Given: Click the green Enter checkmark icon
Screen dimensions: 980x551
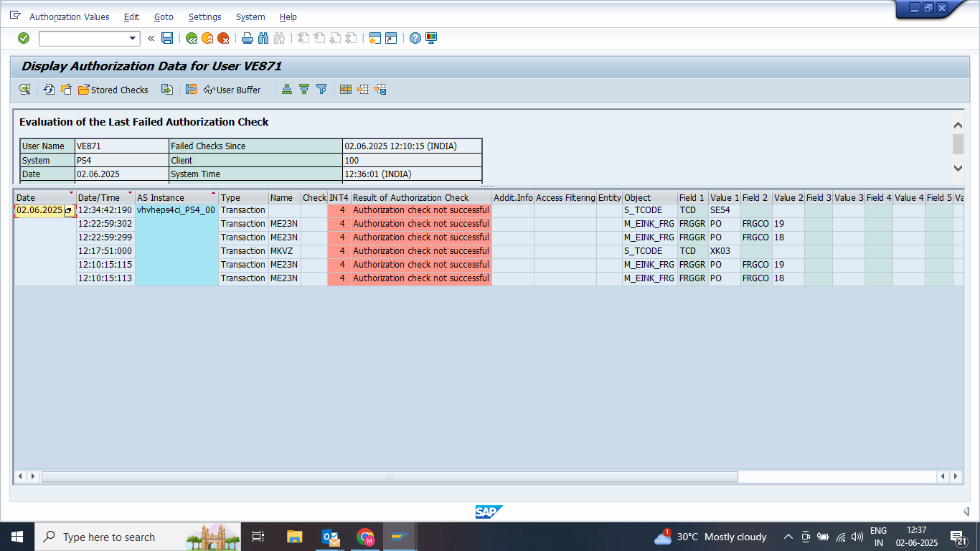Looking at the screenshot, I should click(x=24, y=38).
